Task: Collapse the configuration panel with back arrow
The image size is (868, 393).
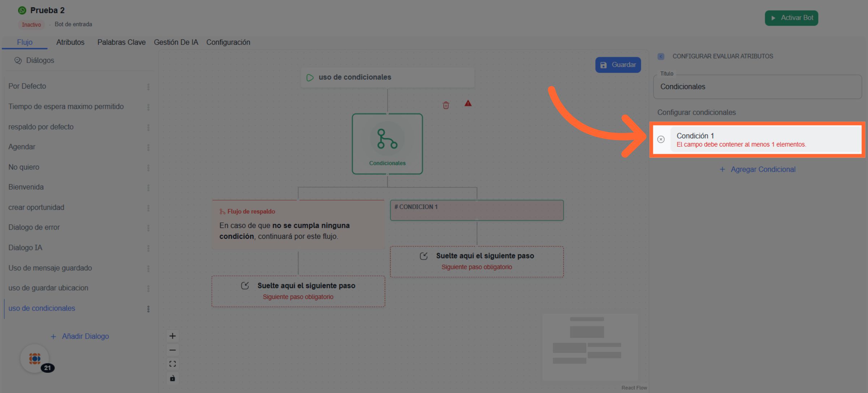Action: pos(661,56)
